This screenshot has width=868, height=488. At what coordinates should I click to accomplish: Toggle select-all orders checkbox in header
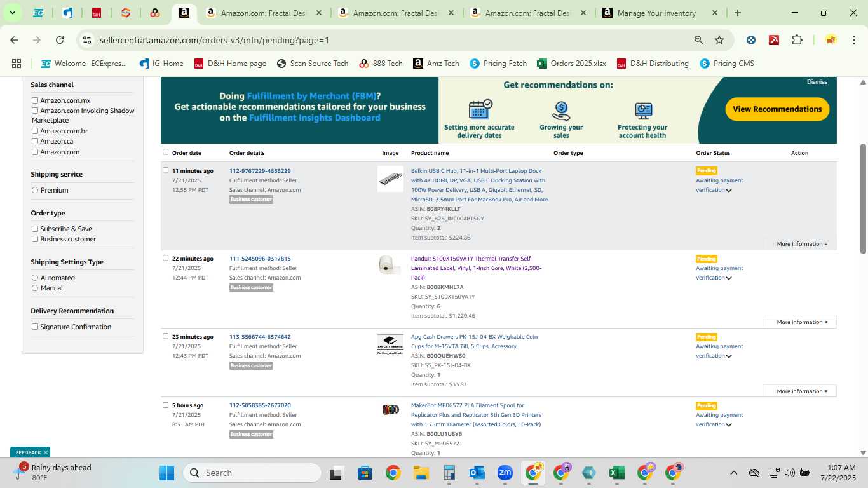tap(166, 152)
